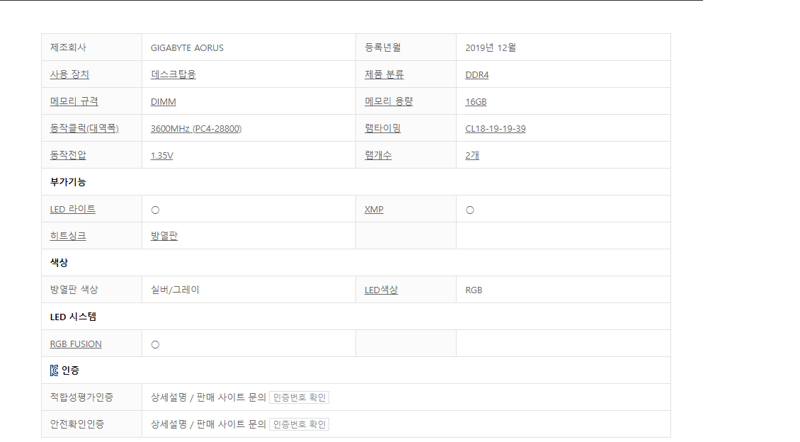Open the 메모리 규격 term link
The width and height of the screenshot is (800, 442).
(74, 102)
